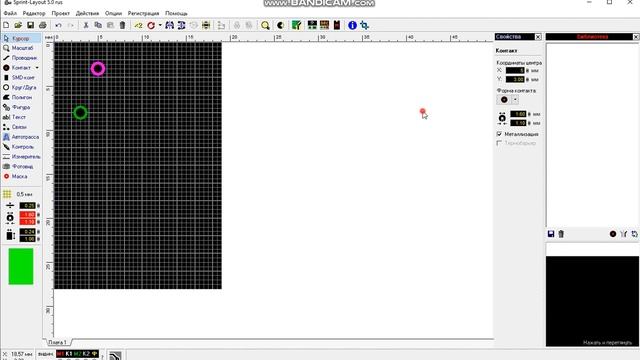Viewport: 640px width, 360px height.
Task: Click the SMD pad width value field
Action: pyautogui.click(x=28, y=232)
